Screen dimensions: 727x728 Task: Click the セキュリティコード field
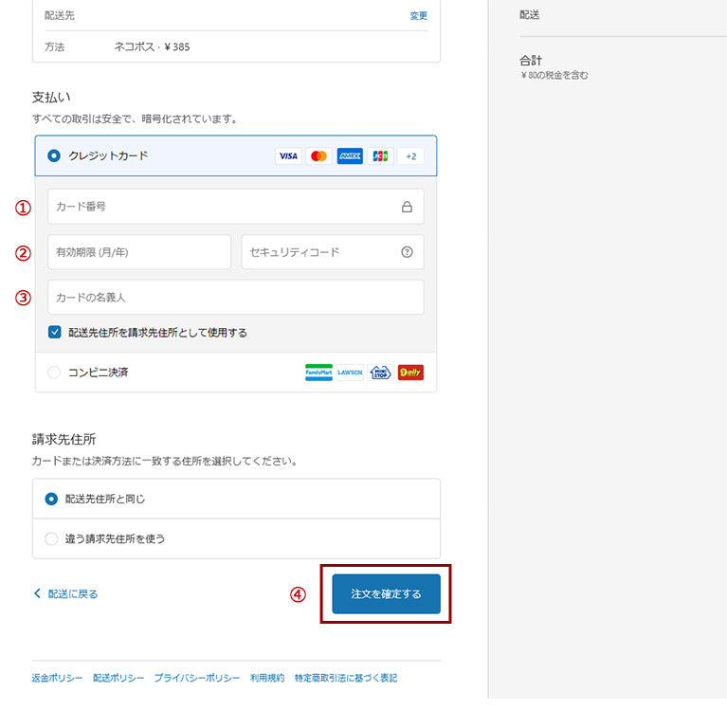[333, 251]
